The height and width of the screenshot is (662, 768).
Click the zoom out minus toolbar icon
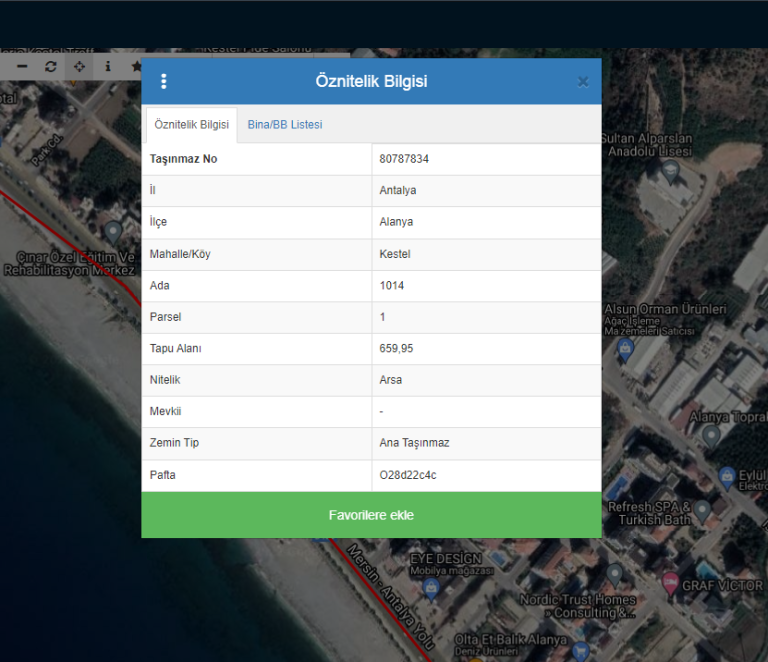click(x=22, y=67)
